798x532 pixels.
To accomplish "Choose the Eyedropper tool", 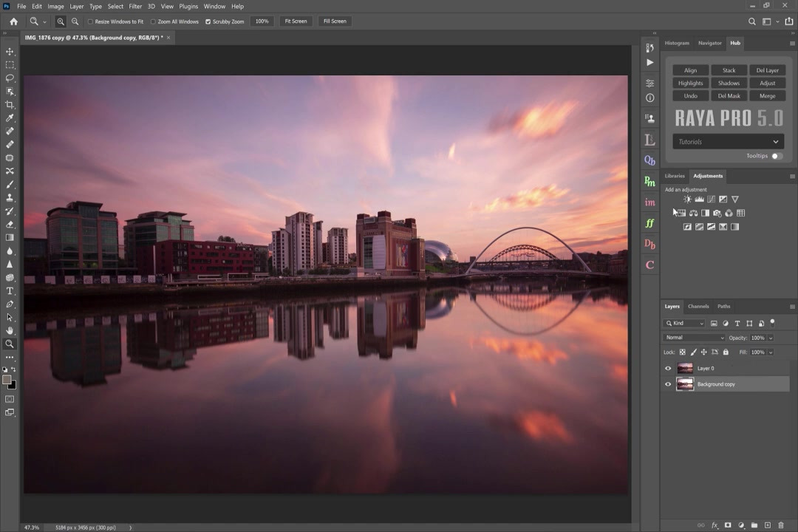I will 10,118.
